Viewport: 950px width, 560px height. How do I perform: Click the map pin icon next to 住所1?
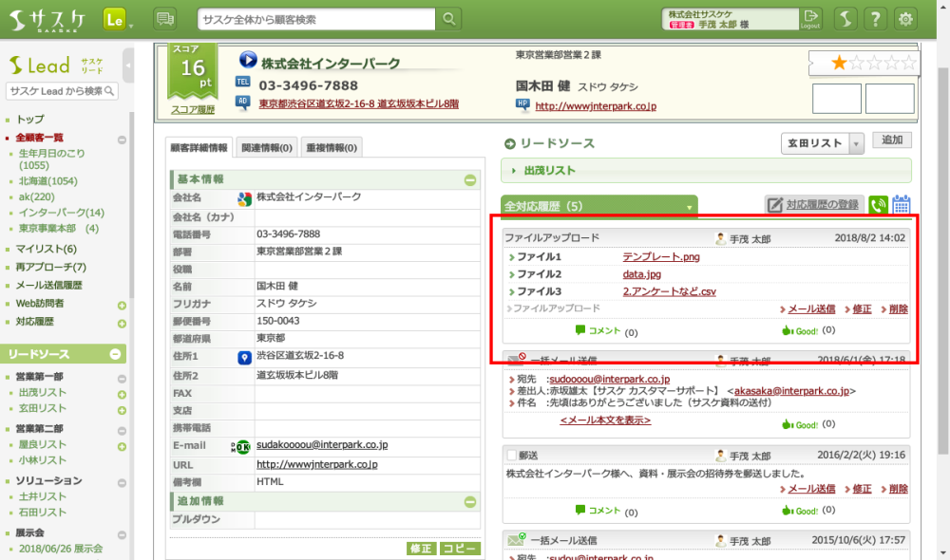click(244, 357)
